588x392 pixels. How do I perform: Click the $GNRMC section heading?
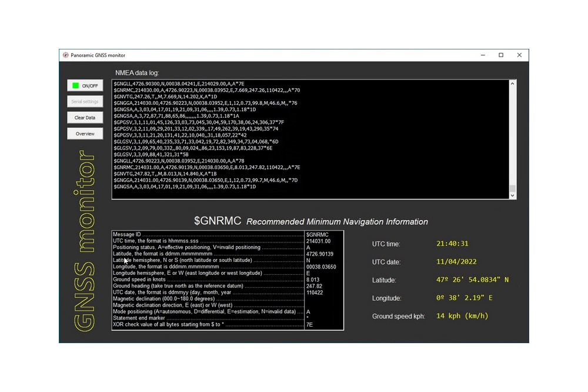coord(218,221)
